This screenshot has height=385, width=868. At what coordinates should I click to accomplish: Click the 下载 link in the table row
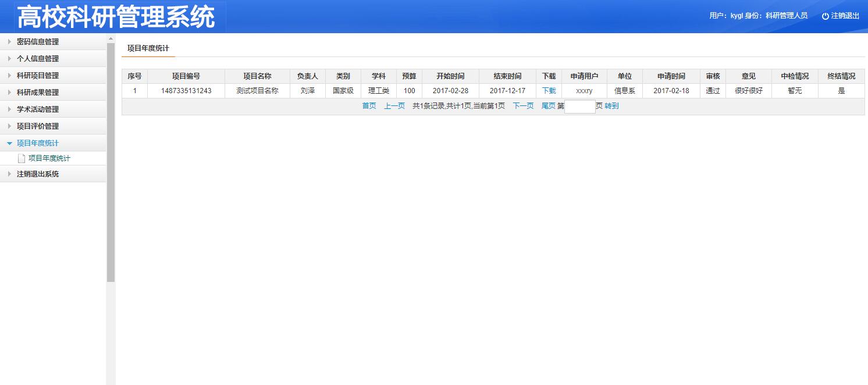549,91
